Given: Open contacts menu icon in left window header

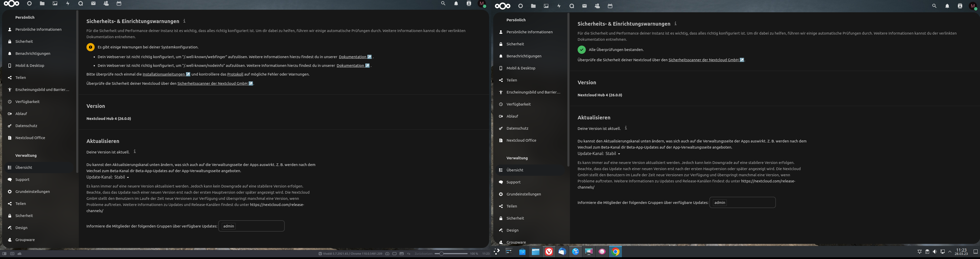Looking at the screenshot, I should point(469,3).
